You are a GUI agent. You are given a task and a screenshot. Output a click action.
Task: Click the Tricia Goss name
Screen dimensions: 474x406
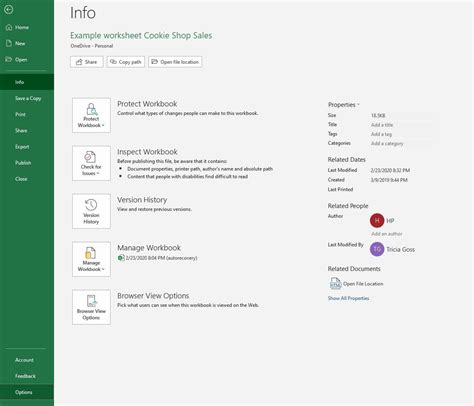(400, 249)
